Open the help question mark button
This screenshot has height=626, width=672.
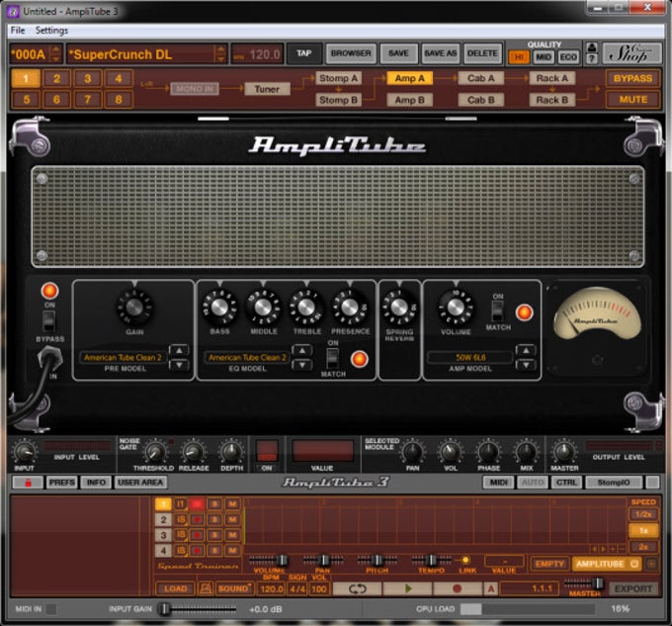pos(592,58)
